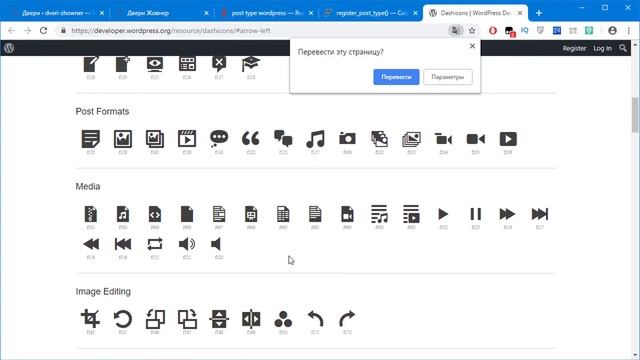
Task: Click the 'Image Editing' section heading
Action: (x=103, y=291)
